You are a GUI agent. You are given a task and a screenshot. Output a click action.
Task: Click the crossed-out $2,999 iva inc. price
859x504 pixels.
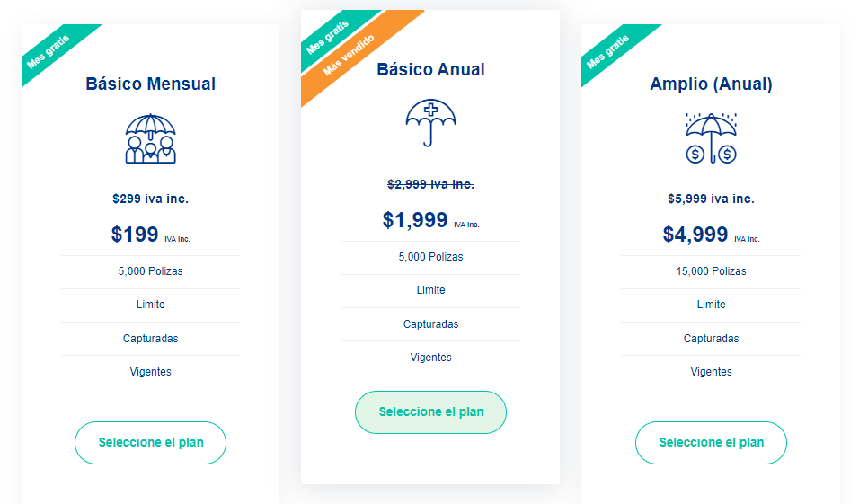point(430,184)
